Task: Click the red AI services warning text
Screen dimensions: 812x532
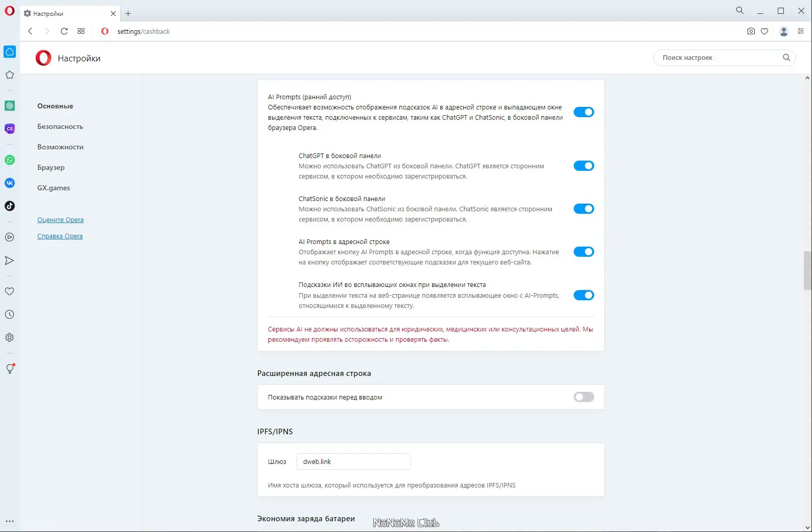Action: point(431,335)
